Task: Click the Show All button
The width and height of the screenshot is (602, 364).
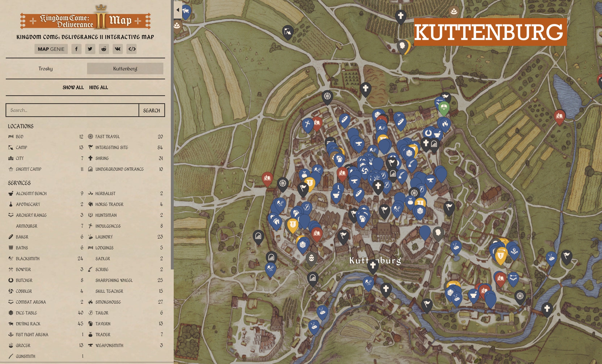Action: coord(73,88)
